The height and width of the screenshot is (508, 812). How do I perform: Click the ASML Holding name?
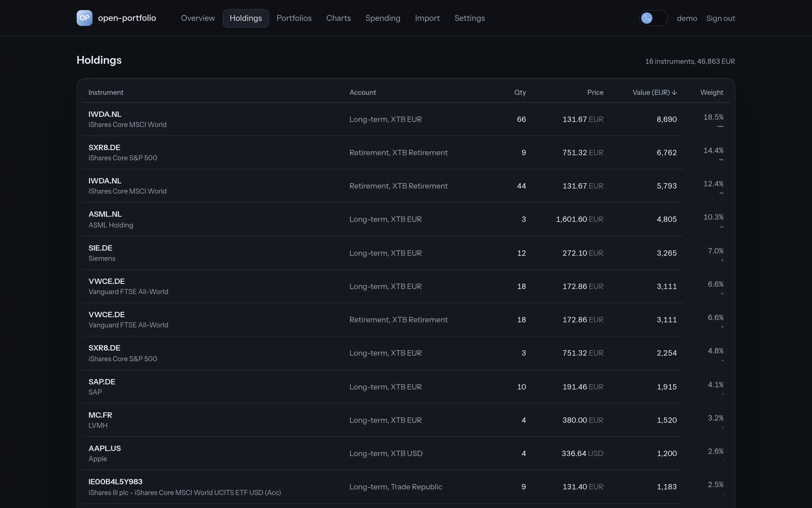[x=111, y=225]
